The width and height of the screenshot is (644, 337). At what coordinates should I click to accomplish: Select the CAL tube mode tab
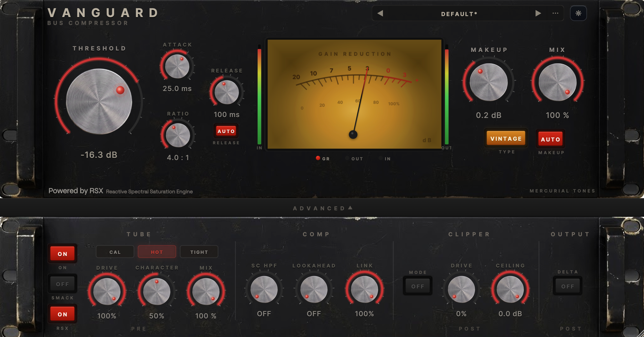click(115, 252)
